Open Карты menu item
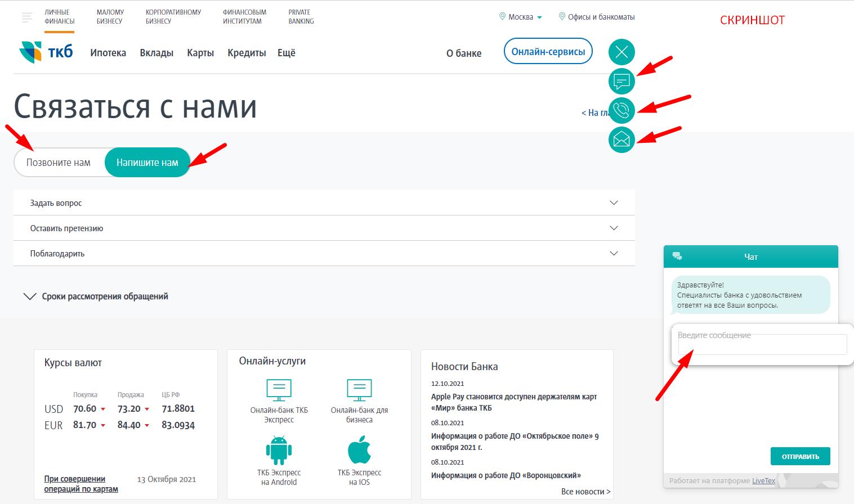This screenshot has width=854, height=504. pos(200,53)
